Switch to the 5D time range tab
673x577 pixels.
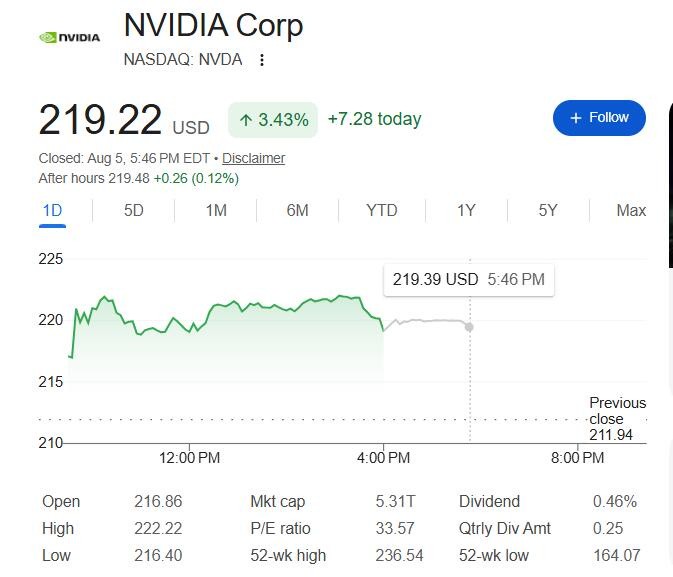(133, 211)
